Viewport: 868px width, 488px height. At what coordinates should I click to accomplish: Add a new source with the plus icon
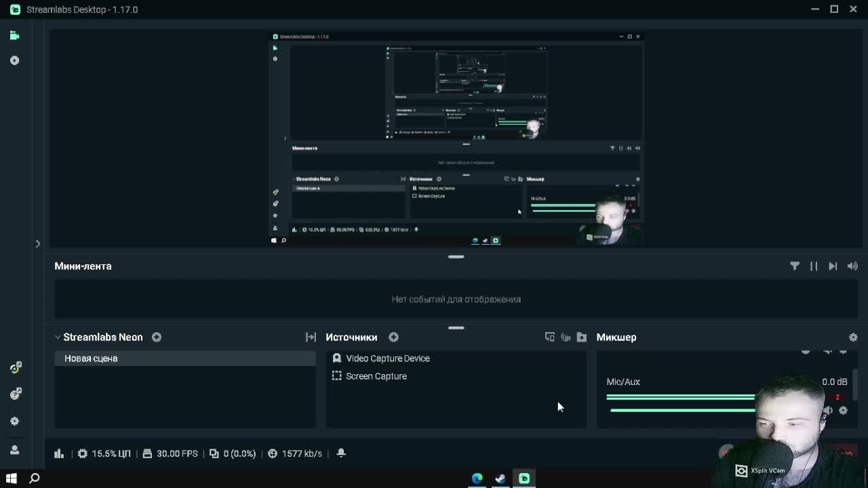click(393, 337)
